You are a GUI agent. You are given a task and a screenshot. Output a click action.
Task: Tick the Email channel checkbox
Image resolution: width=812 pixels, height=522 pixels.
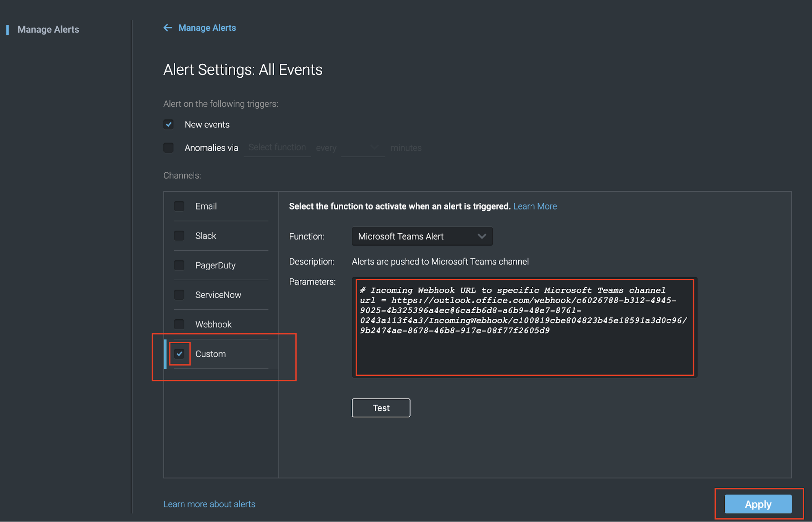coord(179,206)
